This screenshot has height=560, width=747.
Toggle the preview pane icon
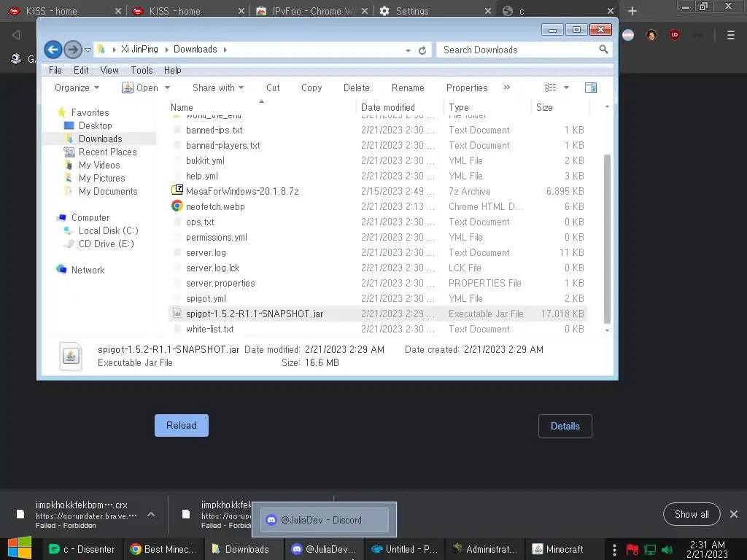pyautogui.click(x=591, y=87)
